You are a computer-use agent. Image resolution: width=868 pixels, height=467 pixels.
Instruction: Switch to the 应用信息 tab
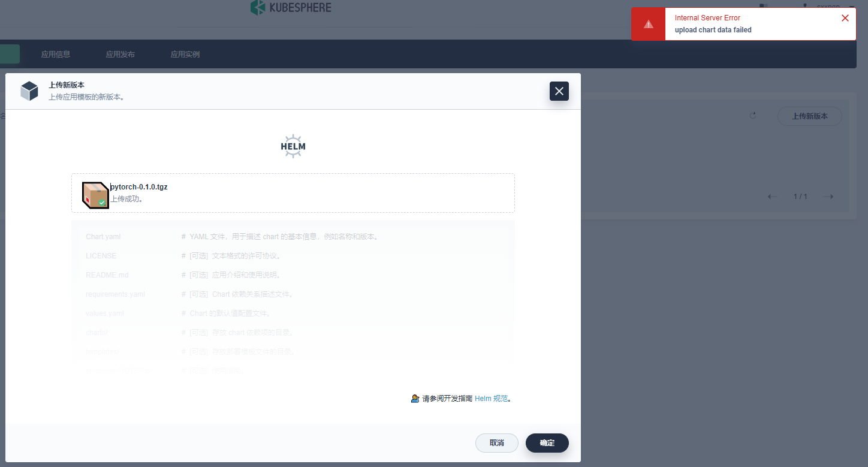click(x=56, y=54)
